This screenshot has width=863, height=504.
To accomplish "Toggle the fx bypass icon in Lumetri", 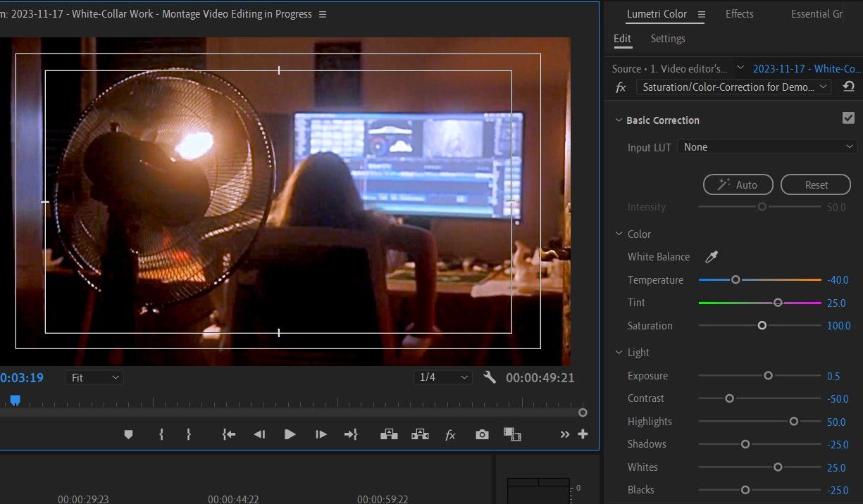I will coord(621,87).
